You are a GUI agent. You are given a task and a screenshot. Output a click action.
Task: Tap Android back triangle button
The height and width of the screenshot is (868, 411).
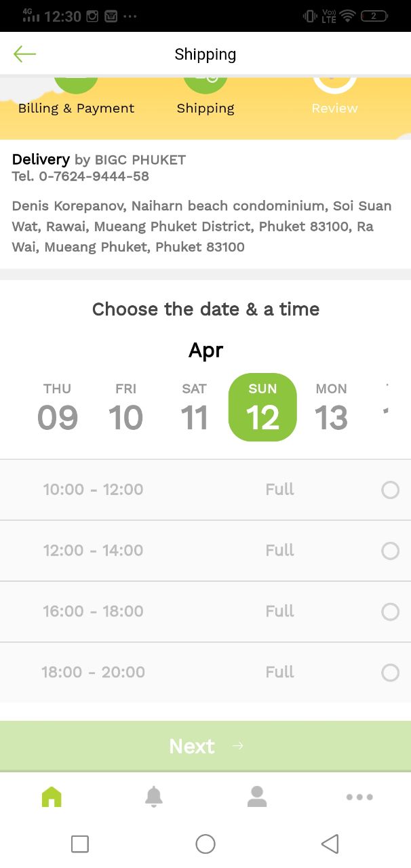click(x=330, y=844)
